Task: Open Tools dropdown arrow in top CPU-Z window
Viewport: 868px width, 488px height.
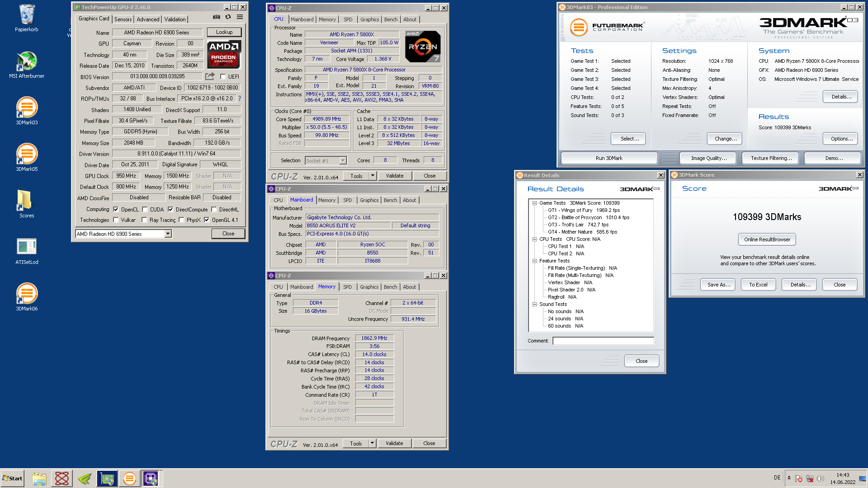Action: pos(373,176)
